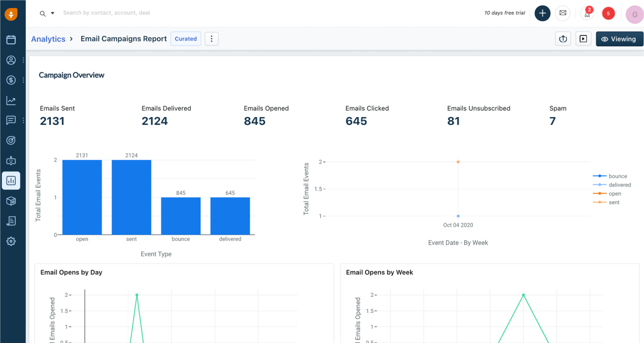The height and width of the screenshot is (343, 644).
Task: Open the calendar icon in sidebar
Action: [11, 40]
